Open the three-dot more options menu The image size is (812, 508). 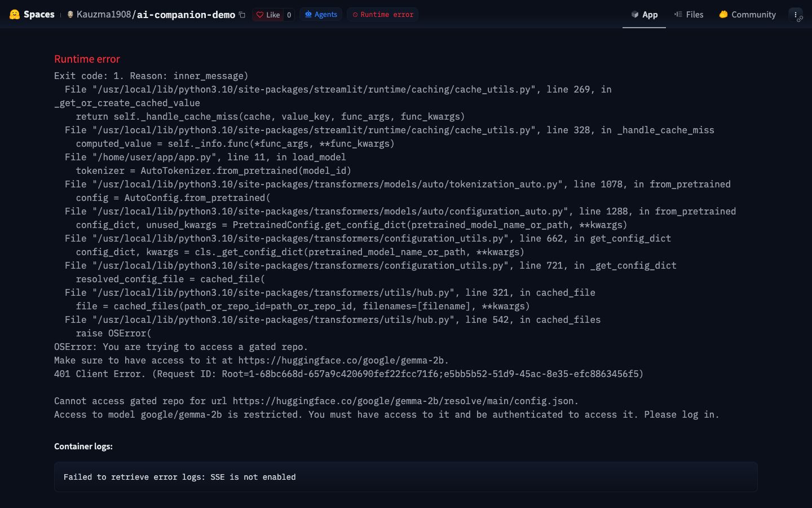[x=795, y=15]
